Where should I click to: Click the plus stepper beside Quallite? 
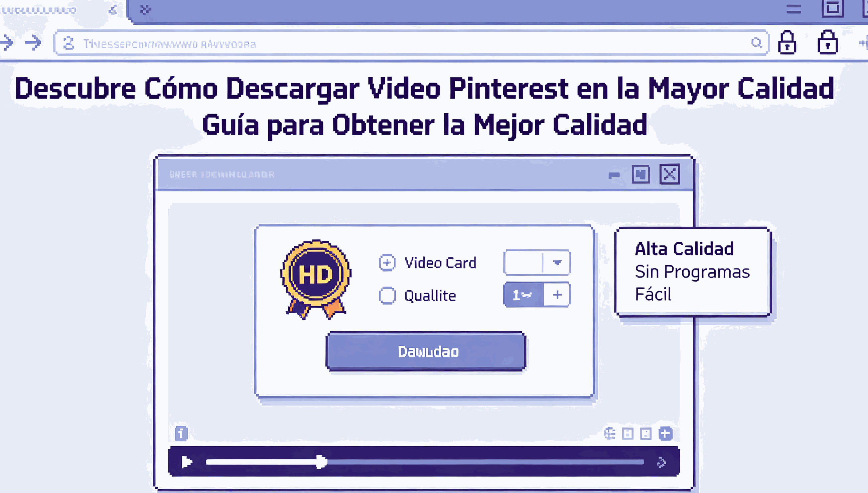[557, 295]
